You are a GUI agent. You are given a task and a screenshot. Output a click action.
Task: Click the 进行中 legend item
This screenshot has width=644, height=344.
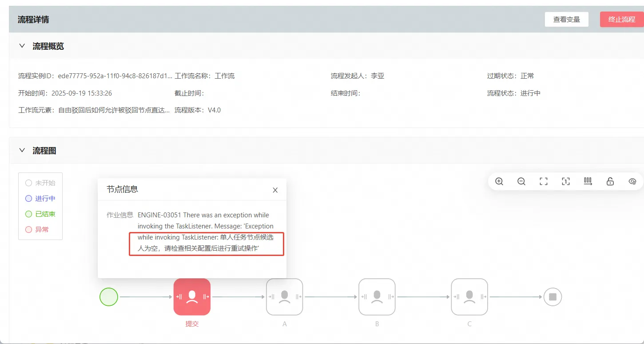coord(40,198)
